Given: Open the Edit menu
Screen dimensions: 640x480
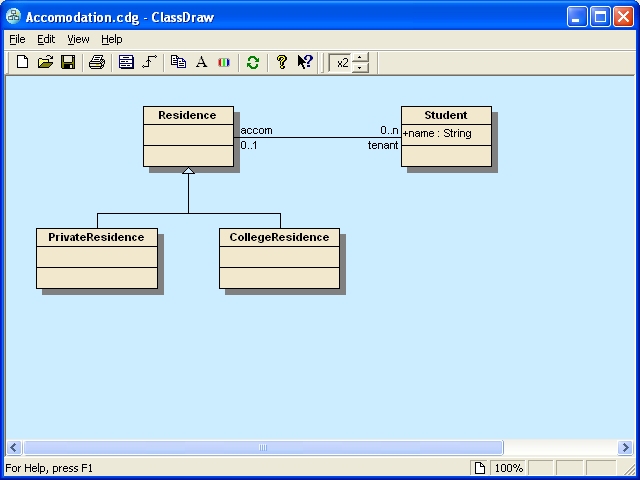Looking at the screenshot, I should pos(46,39).
